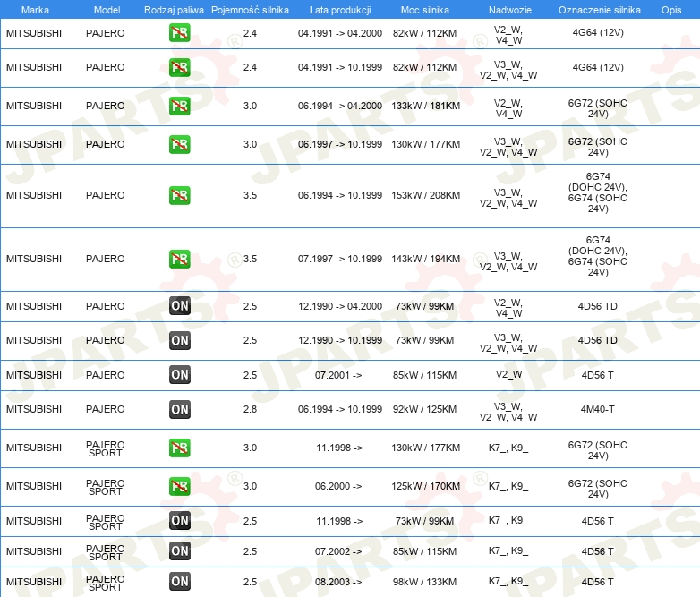Click the 06.1997 -> 10.1999 date cell
The height and width of the screenshot is (597, 700).
coord(340,144)
